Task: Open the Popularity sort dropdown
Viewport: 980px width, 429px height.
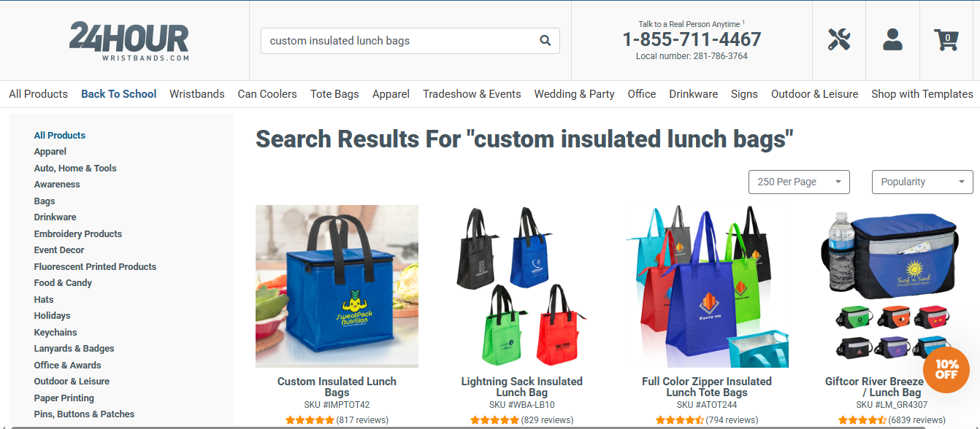Action: pyautogui.click(x=922, y=182)
